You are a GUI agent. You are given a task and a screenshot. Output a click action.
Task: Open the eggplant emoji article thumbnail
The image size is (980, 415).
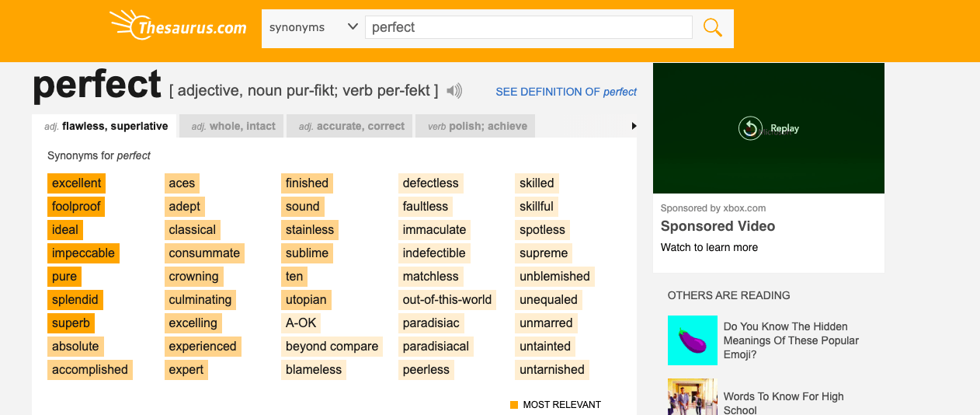[692, 340]
